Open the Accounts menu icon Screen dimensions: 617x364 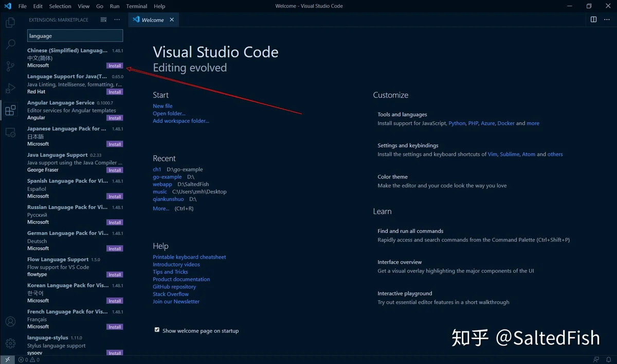coord(10,322)
